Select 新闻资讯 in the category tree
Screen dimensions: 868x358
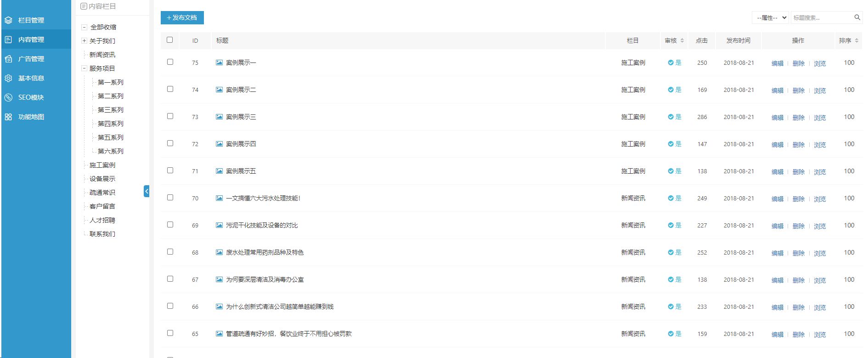point(102,55)
